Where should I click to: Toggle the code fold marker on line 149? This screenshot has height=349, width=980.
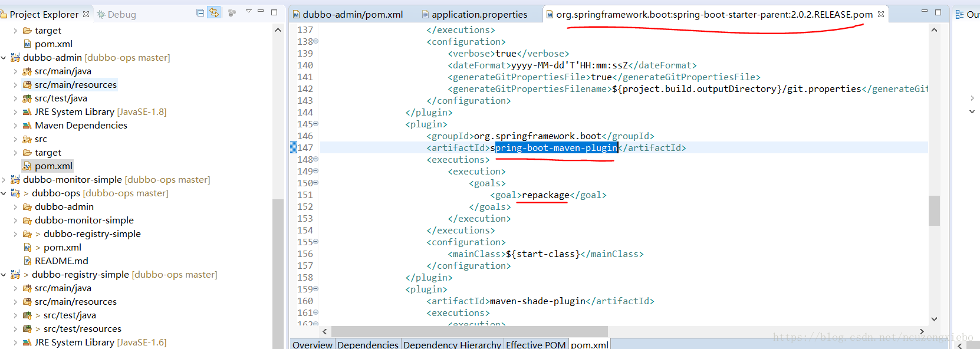(x=316, y=171)
